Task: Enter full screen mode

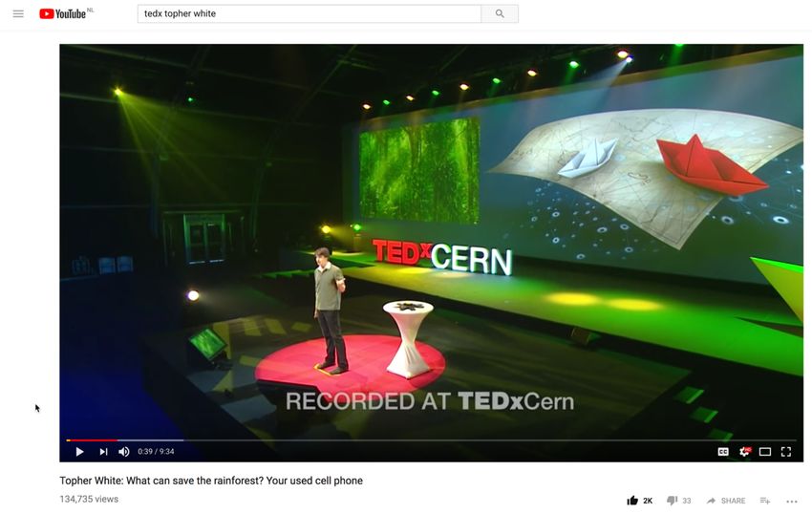Action: pyautogui.click(x=786, y=452)
